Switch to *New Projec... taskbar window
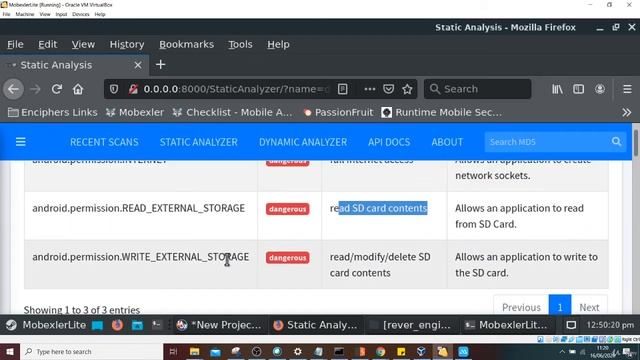Viewport: 640px width, 360px height. click(x=219, y=325)
